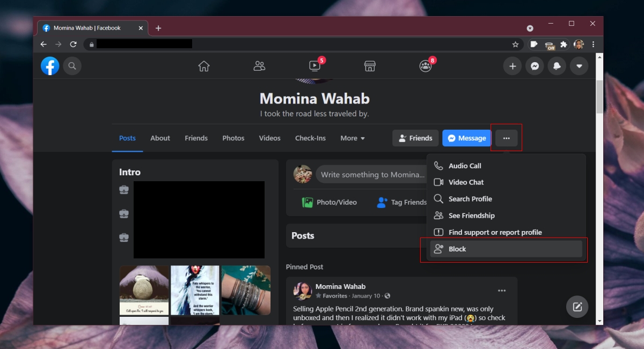The width and height of the screenshot is (644, 349).
Task: Click the site lock icon in address bar
Action: pyautogui.click(x=92, y=44)
